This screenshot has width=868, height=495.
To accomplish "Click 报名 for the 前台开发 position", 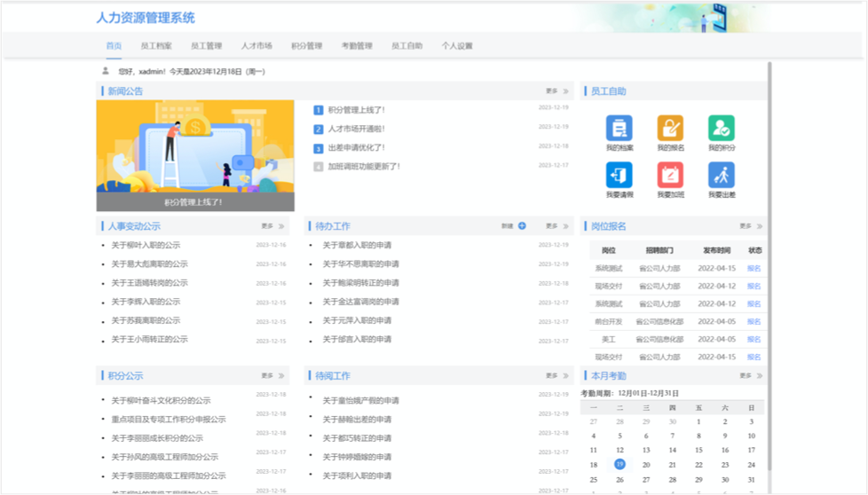I will click(754, 322).
